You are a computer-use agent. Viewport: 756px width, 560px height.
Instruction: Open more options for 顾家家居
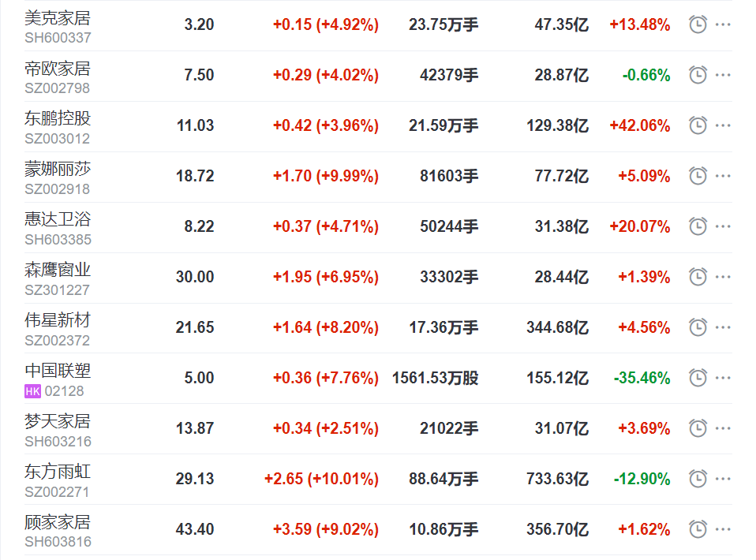pyautogui.click(x=723, y=529)
